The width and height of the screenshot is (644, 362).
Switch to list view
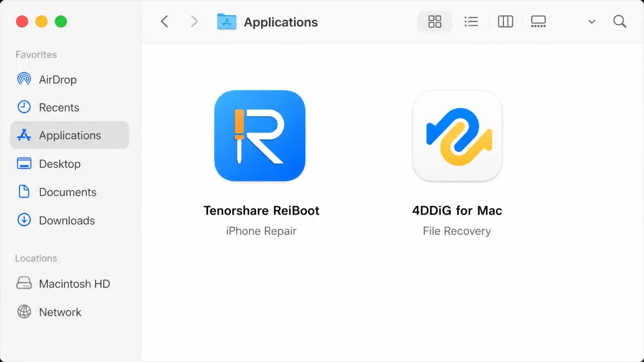471,21
